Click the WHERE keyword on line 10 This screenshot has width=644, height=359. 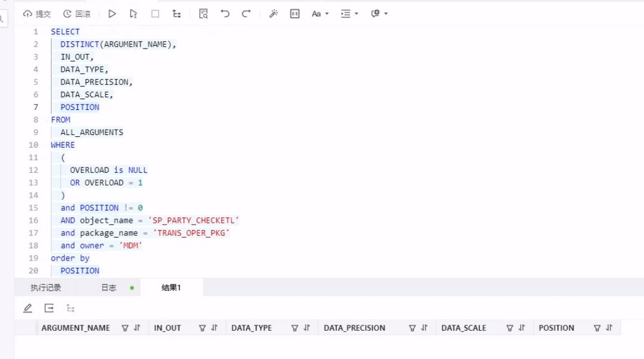[63, 145]
